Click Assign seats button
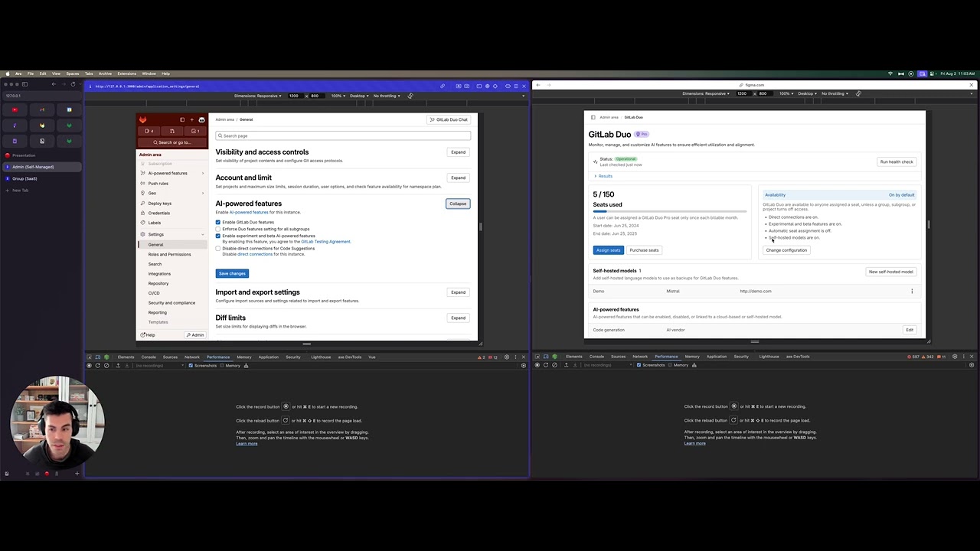Viewport: 980px width, 551px height. [x=608, y=250]
